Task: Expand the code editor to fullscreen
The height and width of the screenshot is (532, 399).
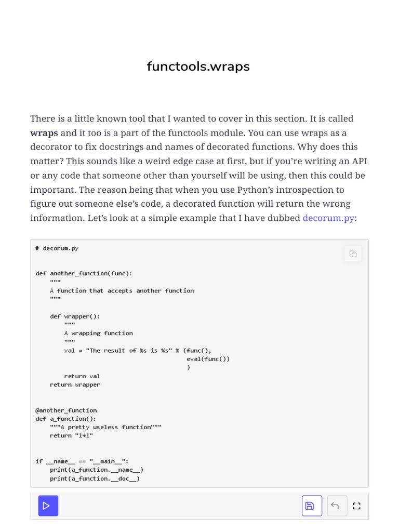Action: (356, 506)
